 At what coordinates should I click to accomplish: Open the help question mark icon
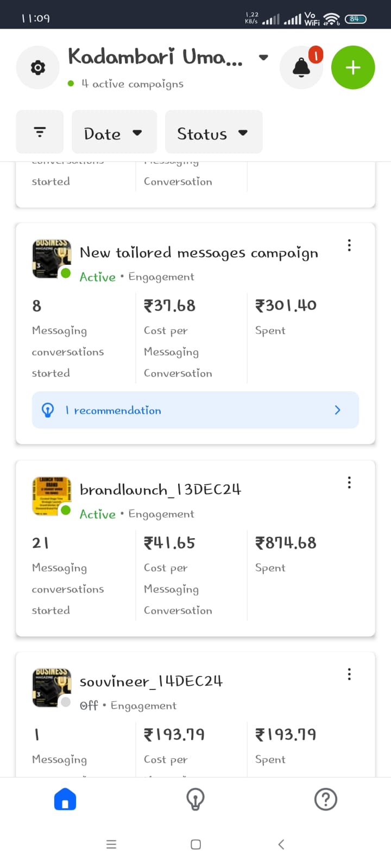(x=326, y=799)
